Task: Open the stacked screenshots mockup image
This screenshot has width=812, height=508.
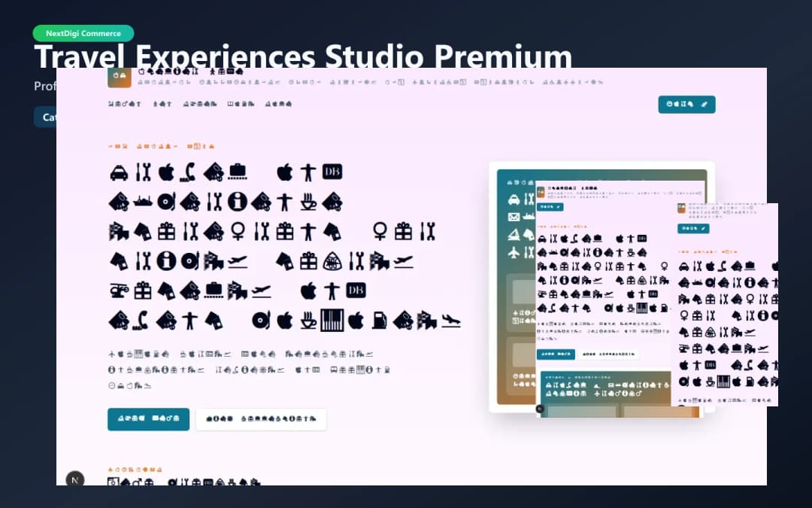Action: [x=633, y=287]
